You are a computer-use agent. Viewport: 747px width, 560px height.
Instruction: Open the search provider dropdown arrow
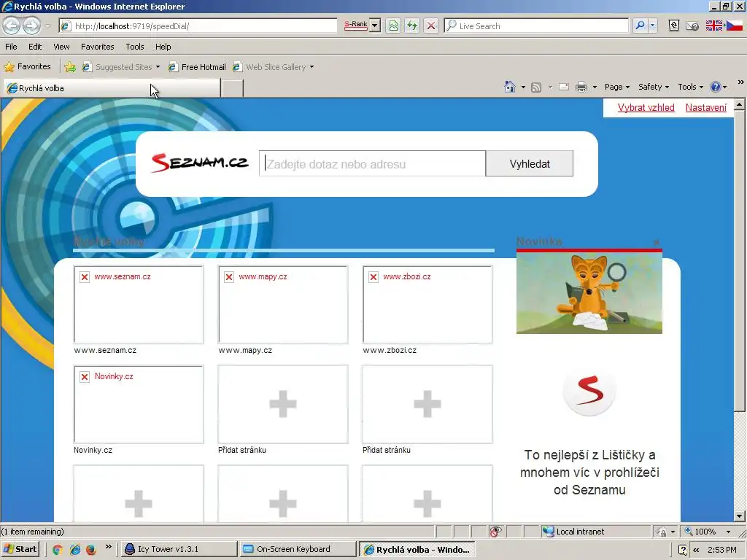click(653, 26)
